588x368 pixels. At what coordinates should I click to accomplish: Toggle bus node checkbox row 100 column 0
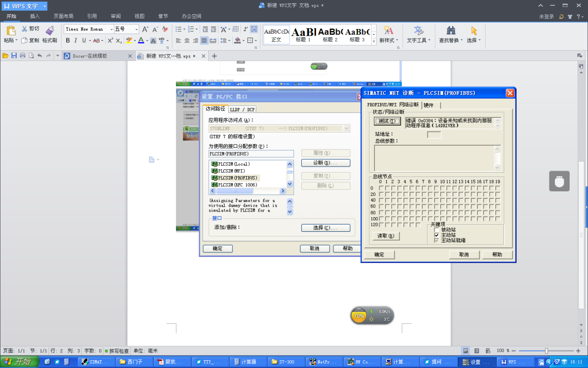pyautogui.click(x=381, y=218)
